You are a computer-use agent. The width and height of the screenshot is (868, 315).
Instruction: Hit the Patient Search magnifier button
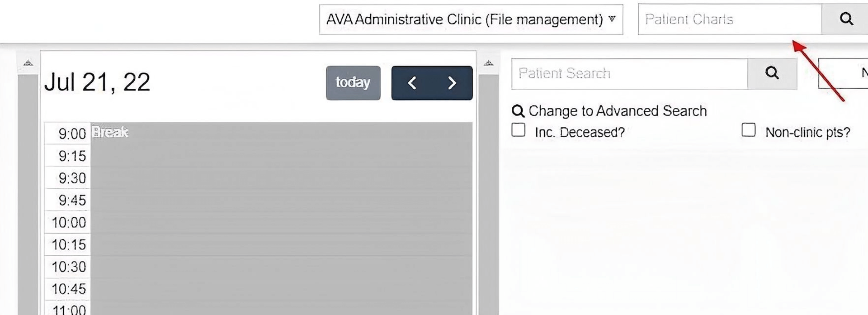(772, 73)
